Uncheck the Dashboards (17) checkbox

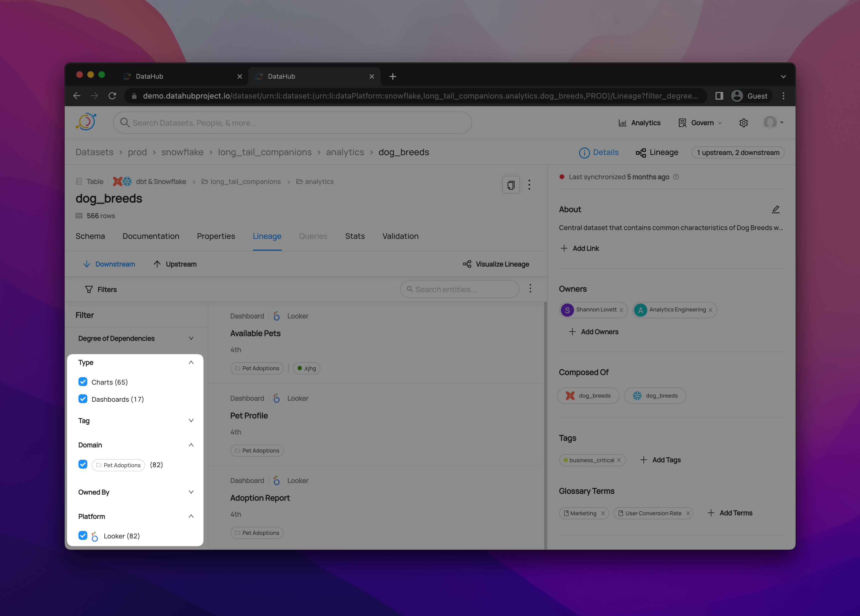pyautogui.click(x=83, y=399)
